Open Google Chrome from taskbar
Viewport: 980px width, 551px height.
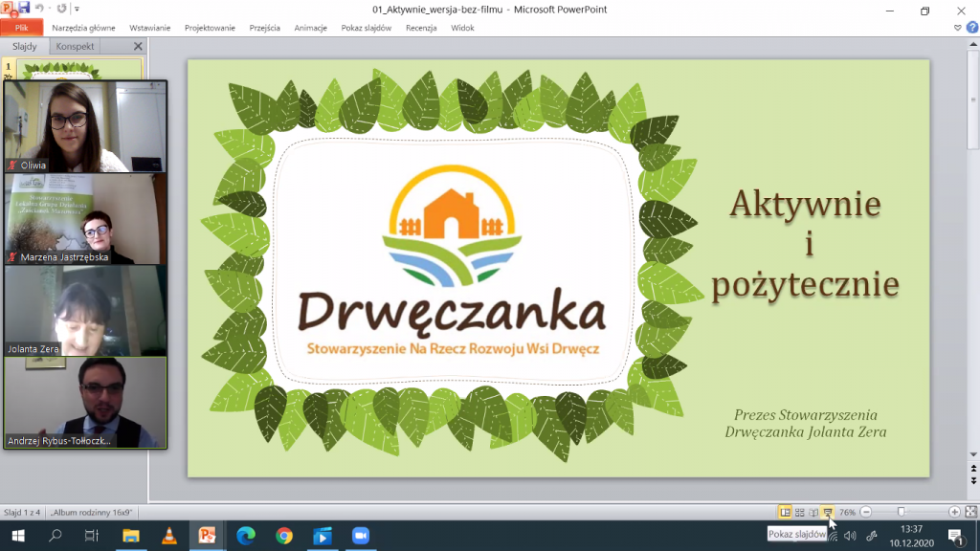coord(284,536)
